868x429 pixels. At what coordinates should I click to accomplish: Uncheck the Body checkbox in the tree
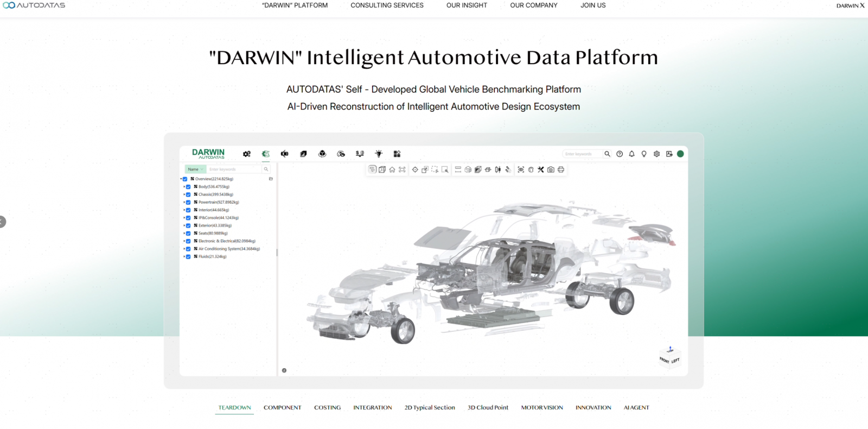188,187
